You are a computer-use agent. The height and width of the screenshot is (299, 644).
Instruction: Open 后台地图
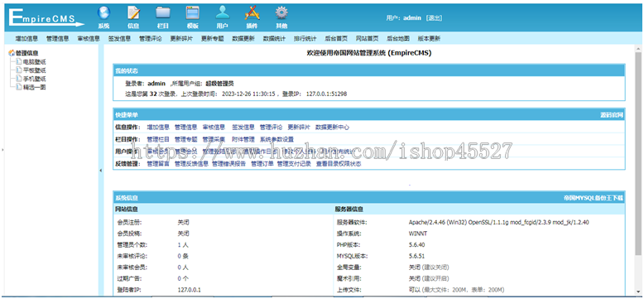point(398,39)
